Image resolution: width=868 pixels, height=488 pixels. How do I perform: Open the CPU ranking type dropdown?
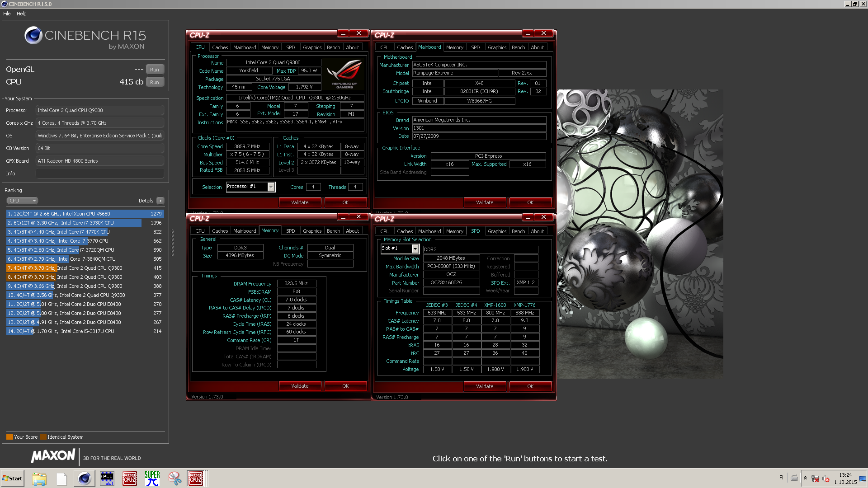[x=22, y=201]
